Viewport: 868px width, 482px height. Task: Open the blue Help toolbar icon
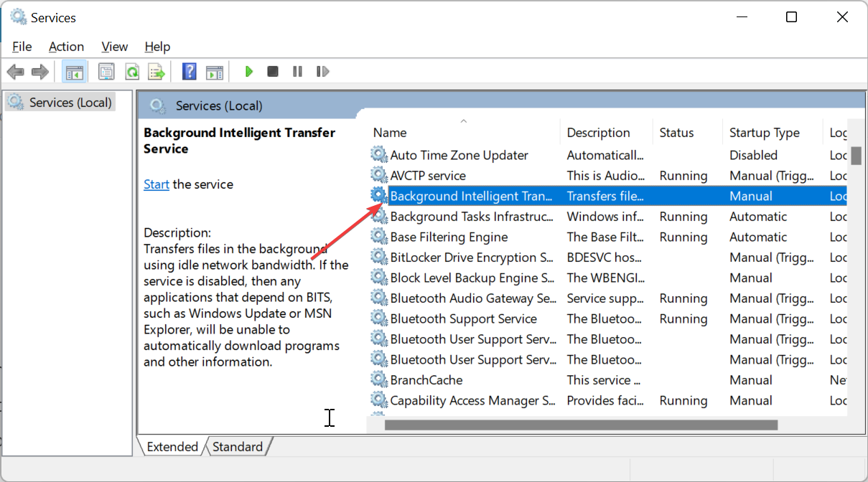(189, 72)
